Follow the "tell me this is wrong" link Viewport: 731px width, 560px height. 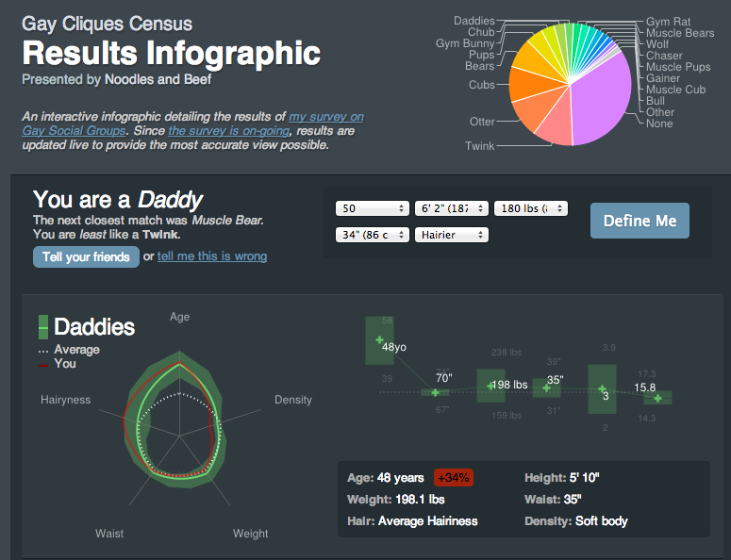212,256
